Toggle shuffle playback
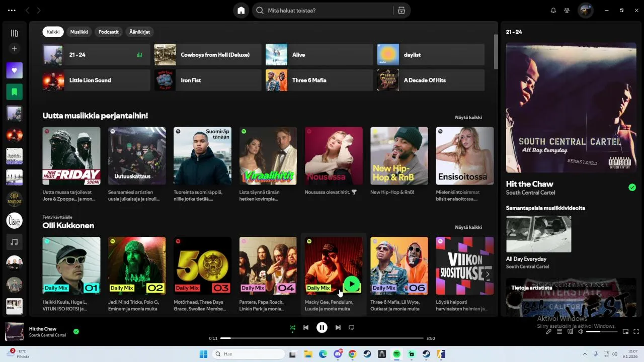 [x=292, y=327]
